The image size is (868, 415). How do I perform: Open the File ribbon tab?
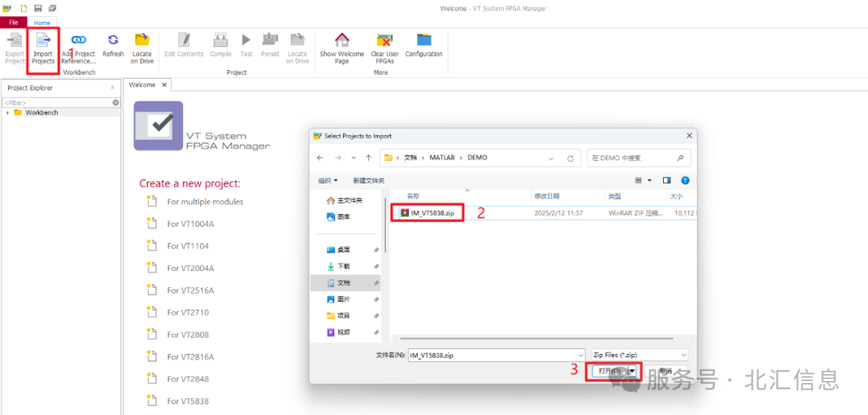tap(14, 23)
